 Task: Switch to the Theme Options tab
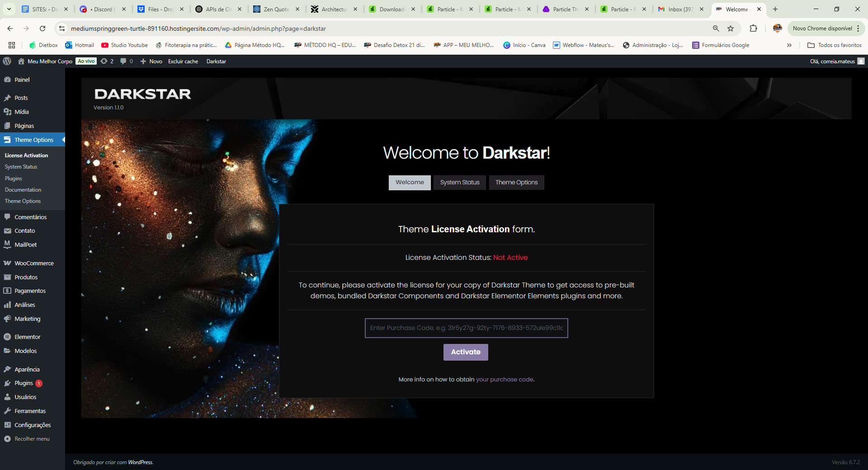pos(516,183)
